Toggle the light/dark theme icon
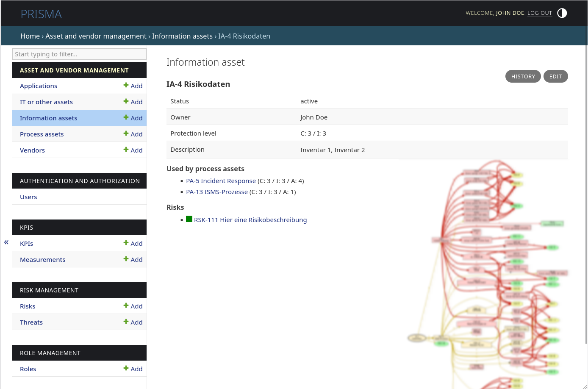This screenshot has height=389, width=588. [x=562, y=13]
